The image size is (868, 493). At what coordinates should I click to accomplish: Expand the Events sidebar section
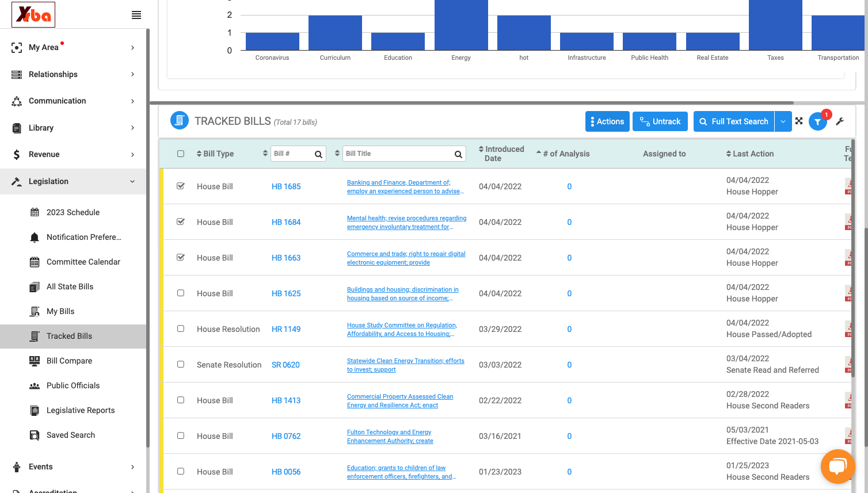tap(74, 467)
